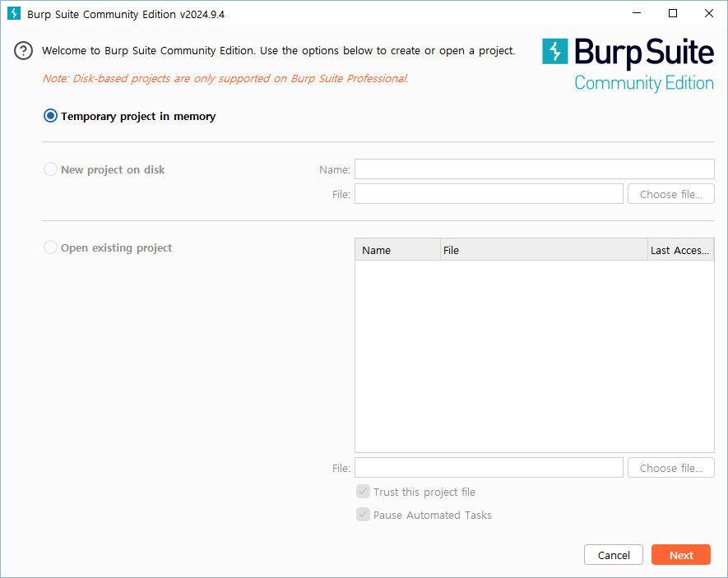Click the new project File field
Image resolution: width=728 pixels, height=578 pixels.
tap(489, 194)
